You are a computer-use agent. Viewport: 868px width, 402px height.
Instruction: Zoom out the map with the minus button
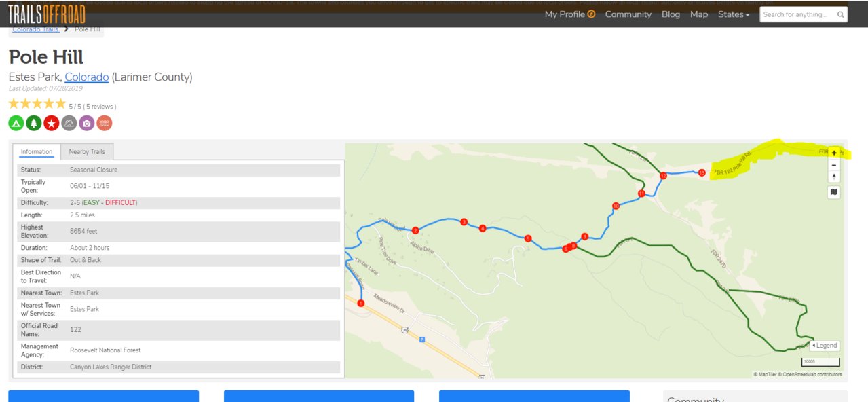tap(834, 165)
